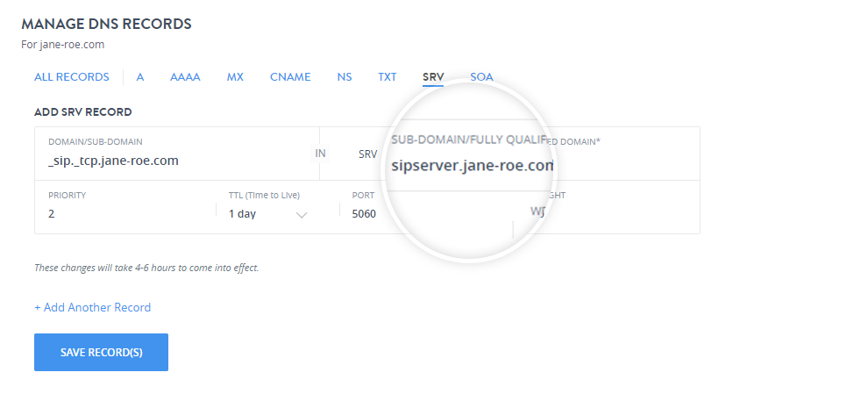View the CNAME records tab
The width and height of the screenshot is (868, 401).
290,77
